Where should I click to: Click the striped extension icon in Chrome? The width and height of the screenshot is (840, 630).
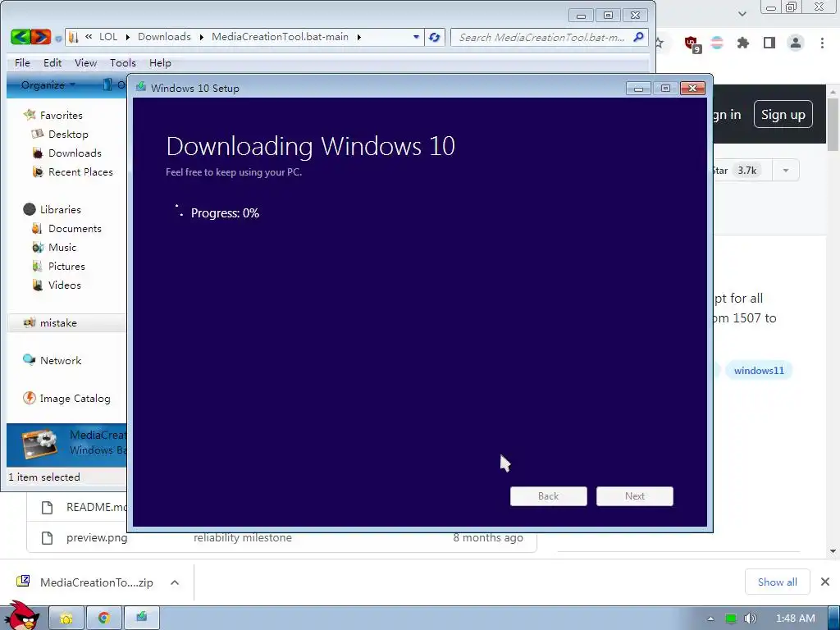pos(717,43)
